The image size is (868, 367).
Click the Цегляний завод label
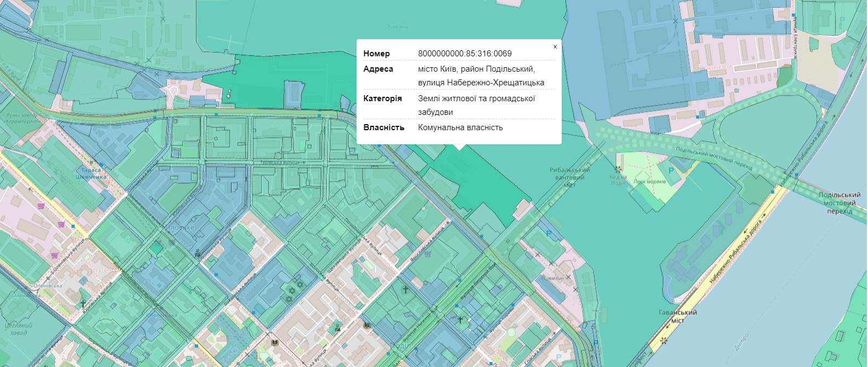coord(18,329)
